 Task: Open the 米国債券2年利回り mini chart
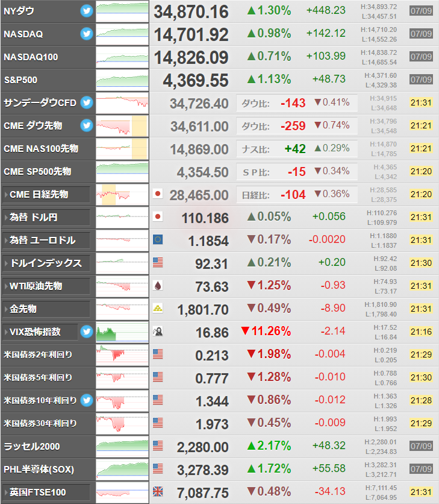[x=122, y=355]
